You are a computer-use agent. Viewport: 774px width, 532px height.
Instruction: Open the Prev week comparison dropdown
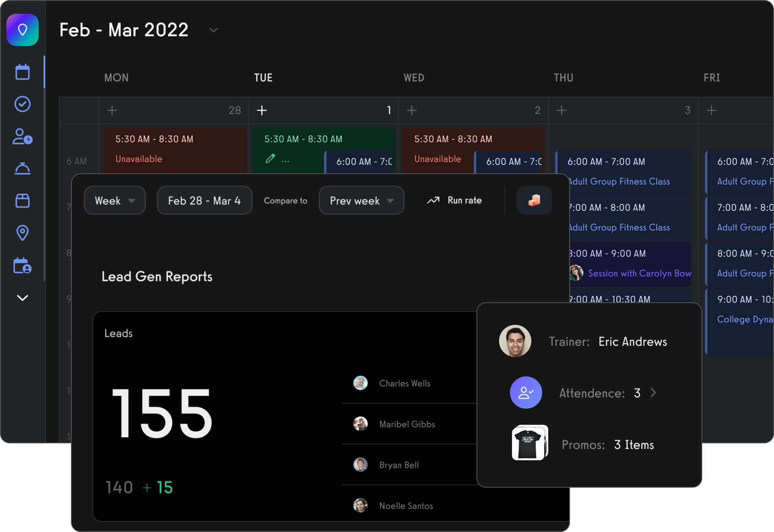click(x=361, y=200)
